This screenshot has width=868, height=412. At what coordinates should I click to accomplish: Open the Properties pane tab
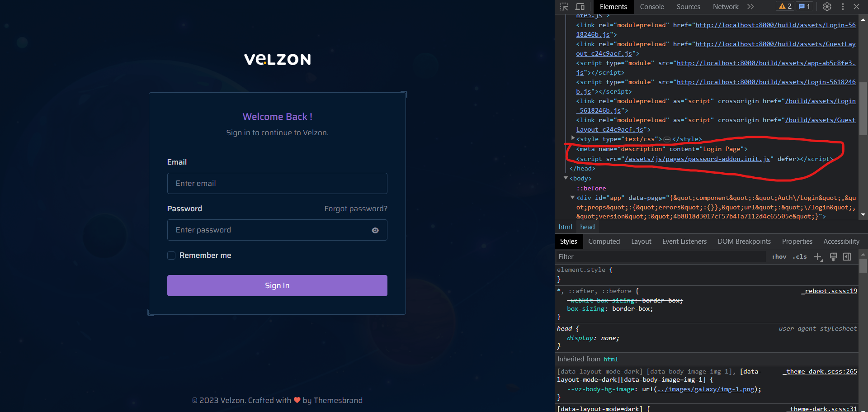(x=797, y=242)
